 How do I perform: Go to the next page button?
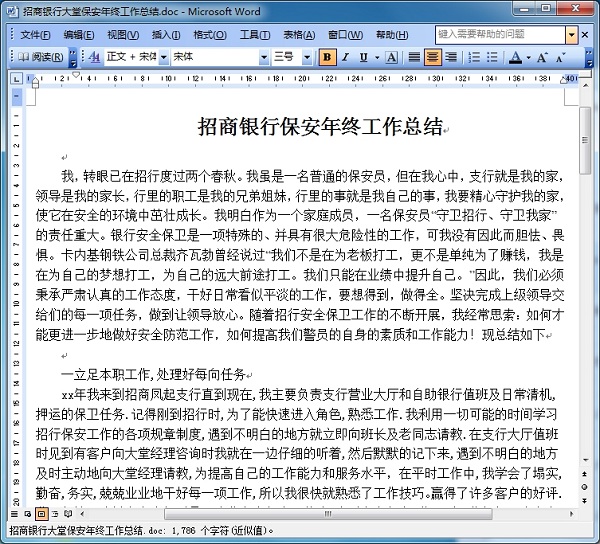585,500
